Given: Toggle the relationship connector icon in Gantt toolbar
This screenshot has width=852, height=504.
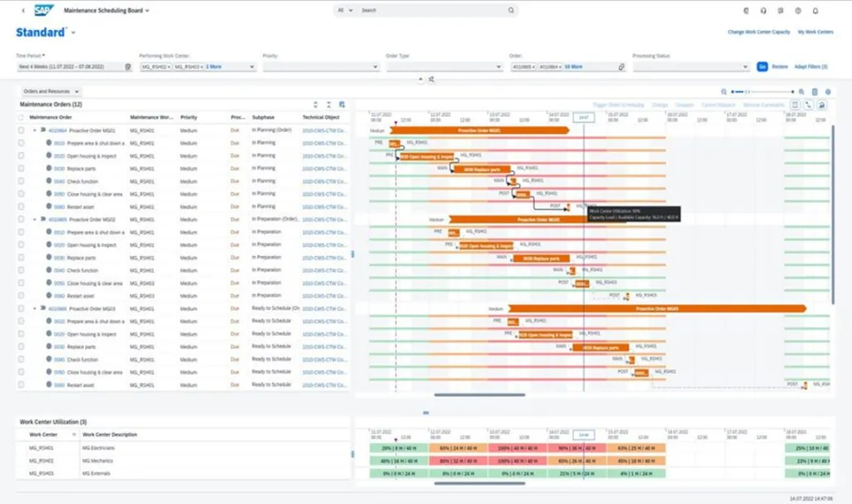Looking at the screenshot, I should tap(809, 105).
